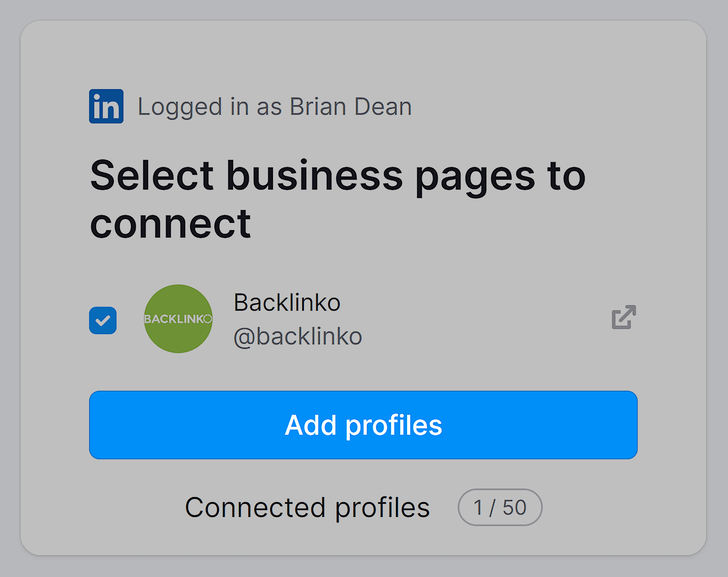This screenshot has width=728, height=577.
Task: Click the blue 'in' square icon
Action: click(x=106, y=106)
